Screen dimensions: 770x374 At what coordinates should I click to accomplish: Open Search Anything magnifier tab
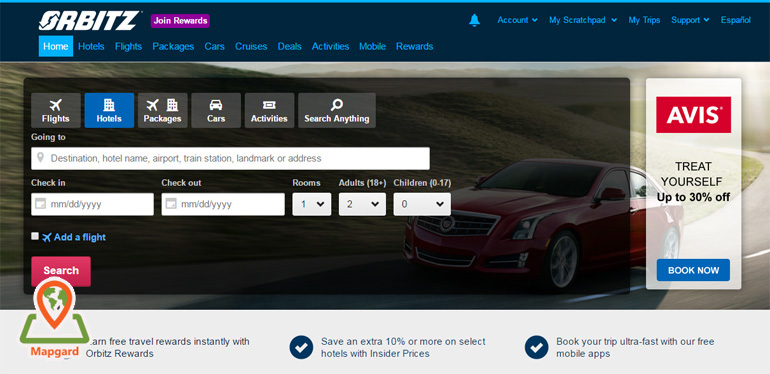point(337,110)
